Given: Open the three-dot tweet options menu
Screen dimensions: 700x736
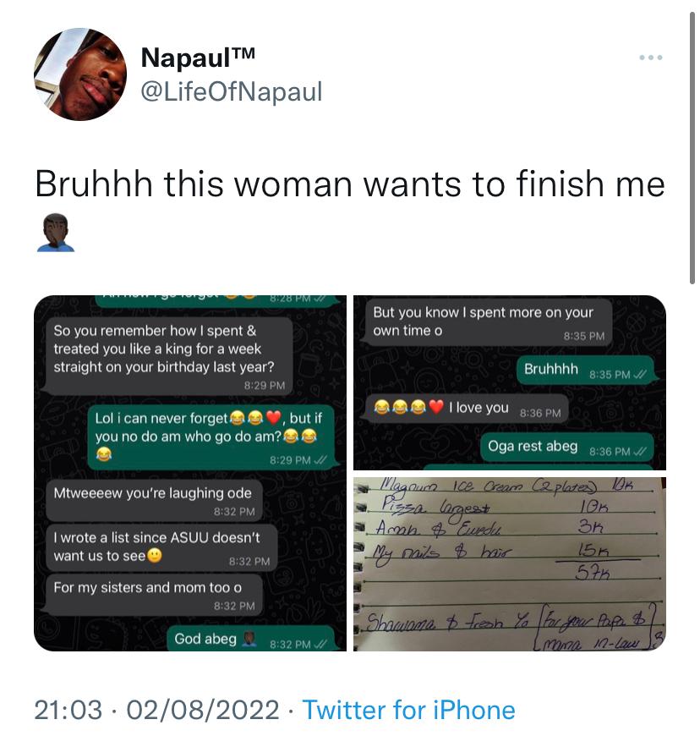Looking at the screenshot, I should (651, 58).
